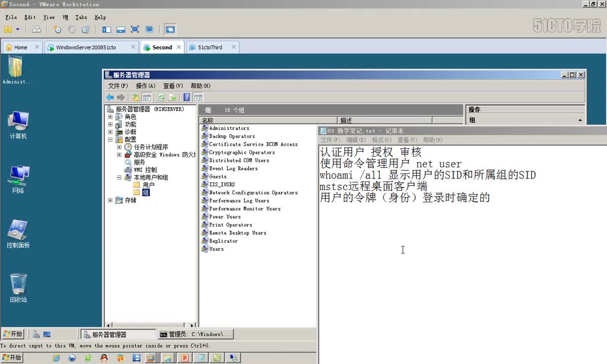Switch to the 51ctoThird tab

pyautogui.click(x=210, y=48)
